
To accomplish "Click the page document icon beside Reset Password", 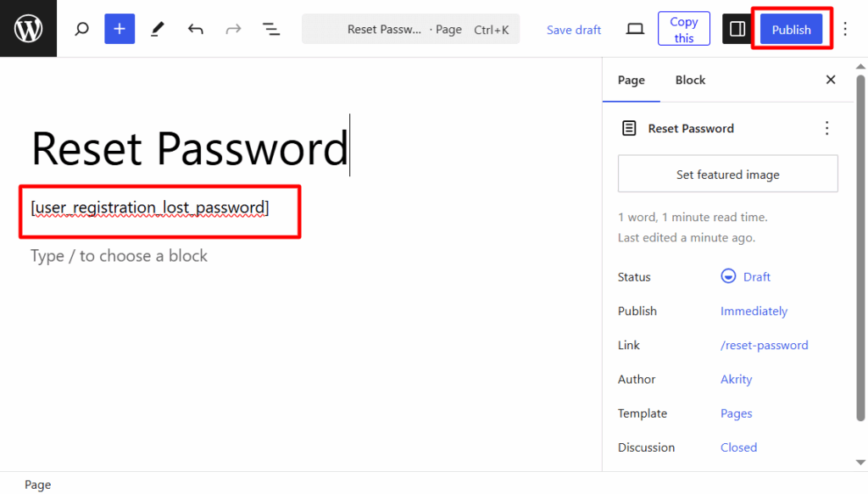I will (630, 128).
